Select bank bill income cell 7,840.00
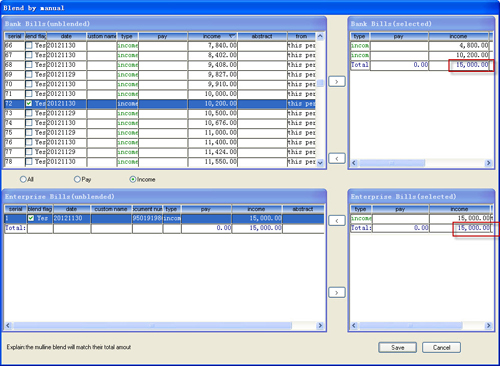 click(x=213, y=45)
